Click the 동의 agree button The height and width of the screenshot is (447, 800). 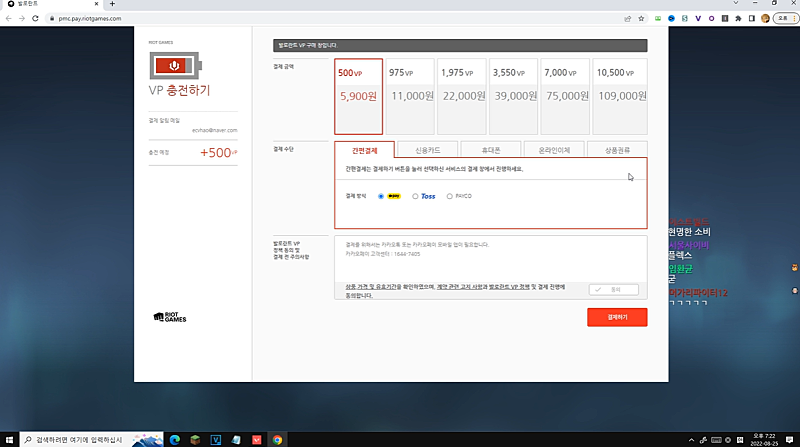tap(617, 289)
